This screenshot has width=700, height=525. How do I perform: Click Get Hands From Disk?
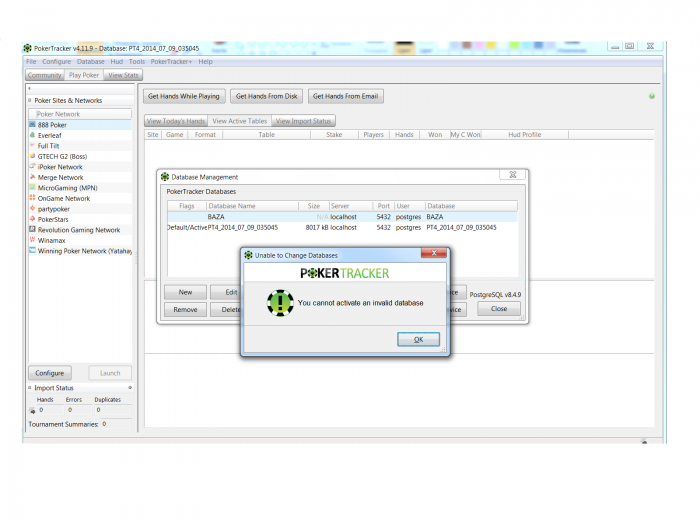(x=267, y=96)
